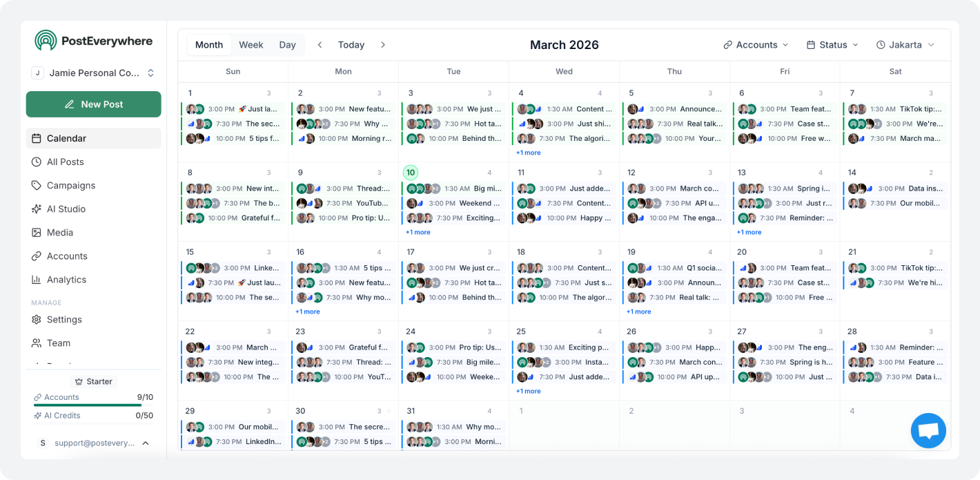Open AI Studio in sidebar
The height and width of the screenshot is (480, 980).
[x=93, y=209]
